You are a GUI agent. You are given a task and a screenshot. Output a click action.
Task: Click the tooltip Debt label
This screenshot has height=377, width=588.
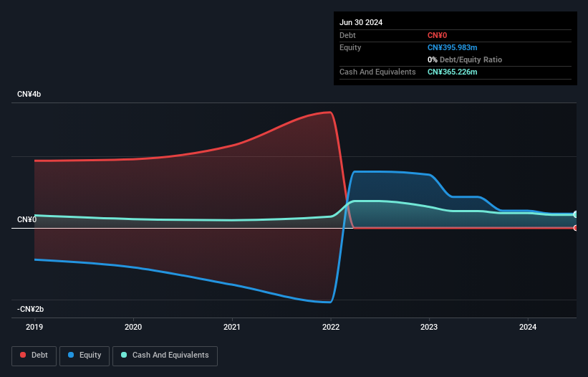click(347, 36)
